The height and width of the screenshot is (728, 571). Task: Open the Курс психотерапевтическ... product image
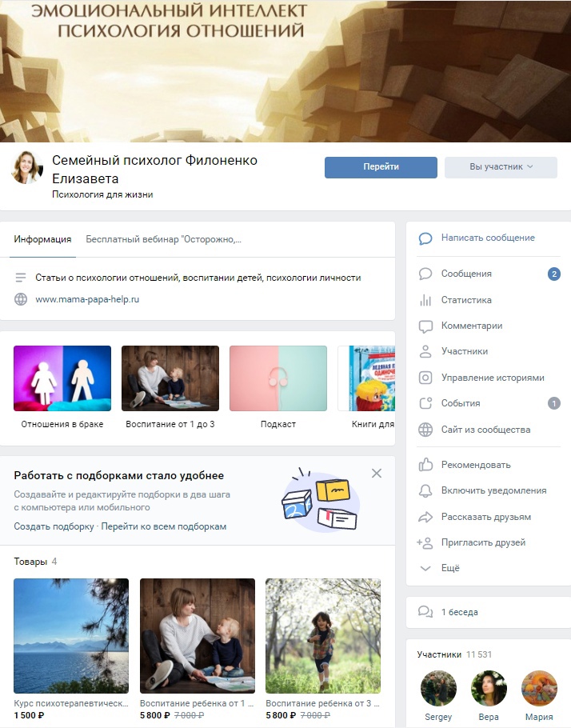pyautogui.click(x=71, y=636)
